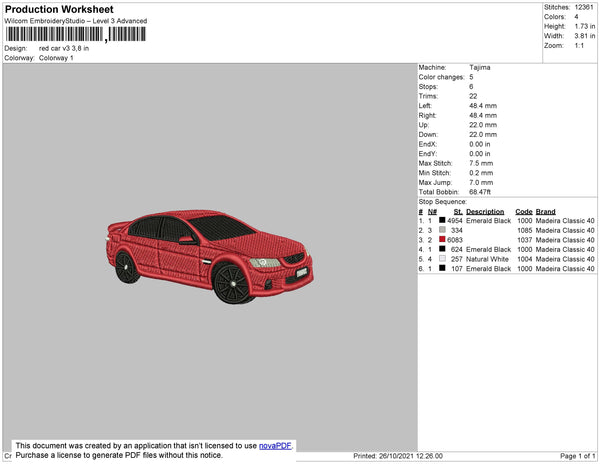The height and width of the screenshot is (464, 600).
Task: Click the Total Bobbin value '68.47ft'
Action: (480, 192)
